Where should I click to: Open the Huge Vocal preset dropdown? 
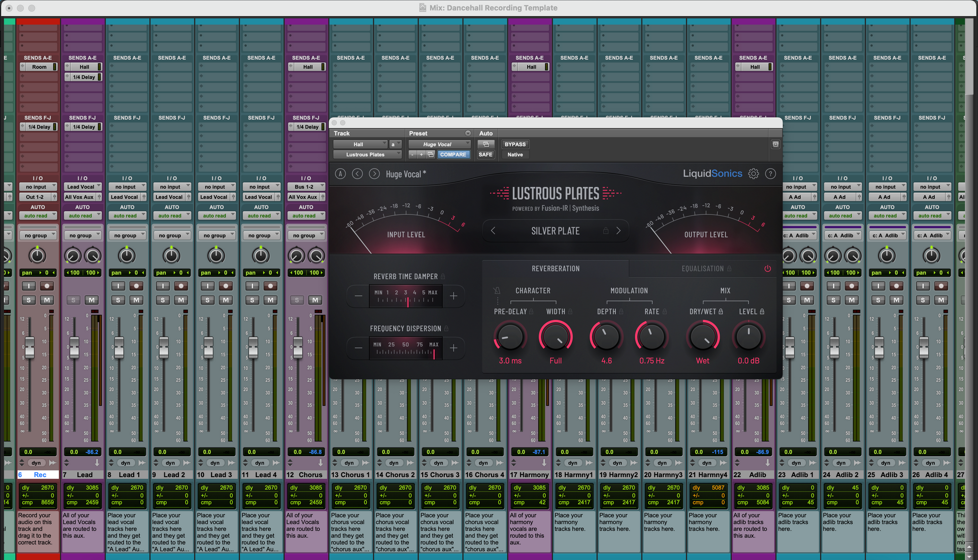pyautogui.click(x=440, y=144)
